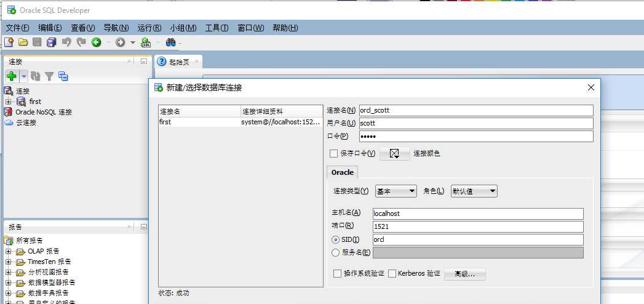Close the Start Page tab
This screenshot has height=304, width=644.
click(x=197, y=62)
